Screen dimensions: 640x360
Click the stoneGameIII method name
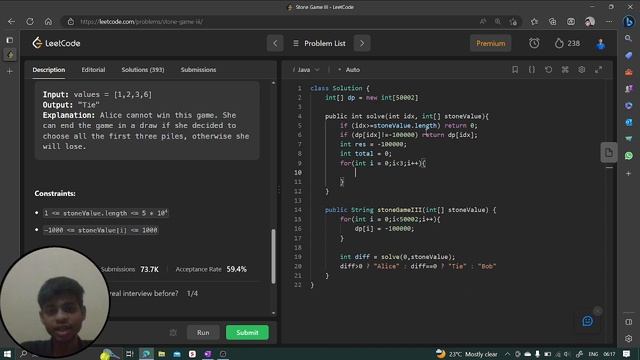pyautogui.click(x=399, y=210)
